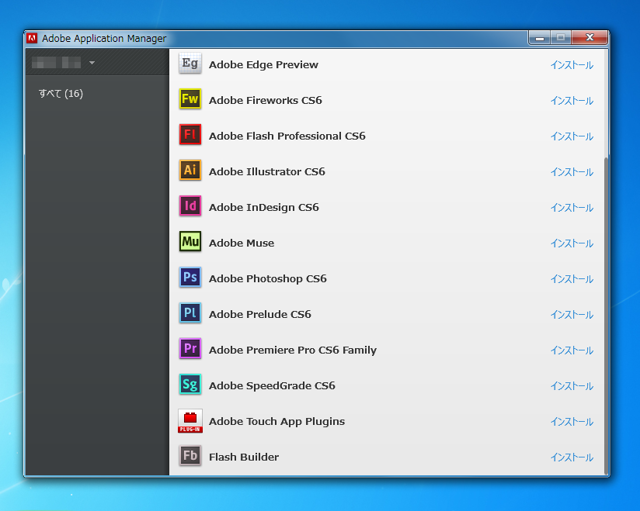
Task: Install Adobe Flash Professional CS6
Action: [x=572, y=136]
